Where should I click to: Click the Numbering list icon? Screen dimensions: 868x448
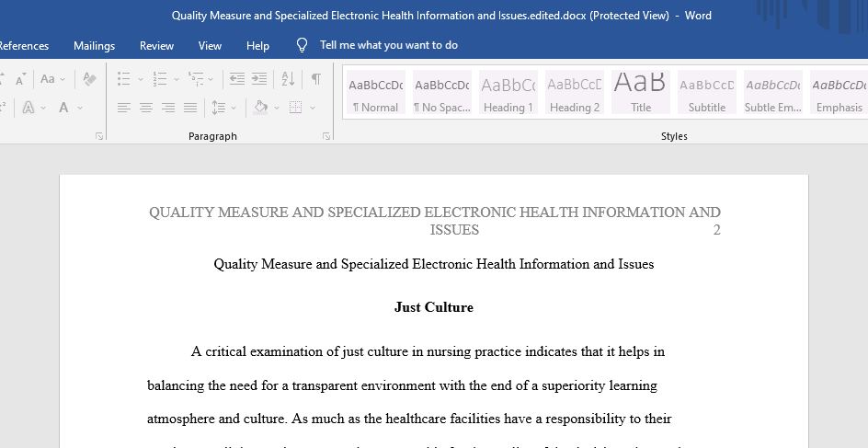pyautogui.click(x=160, y=79)
